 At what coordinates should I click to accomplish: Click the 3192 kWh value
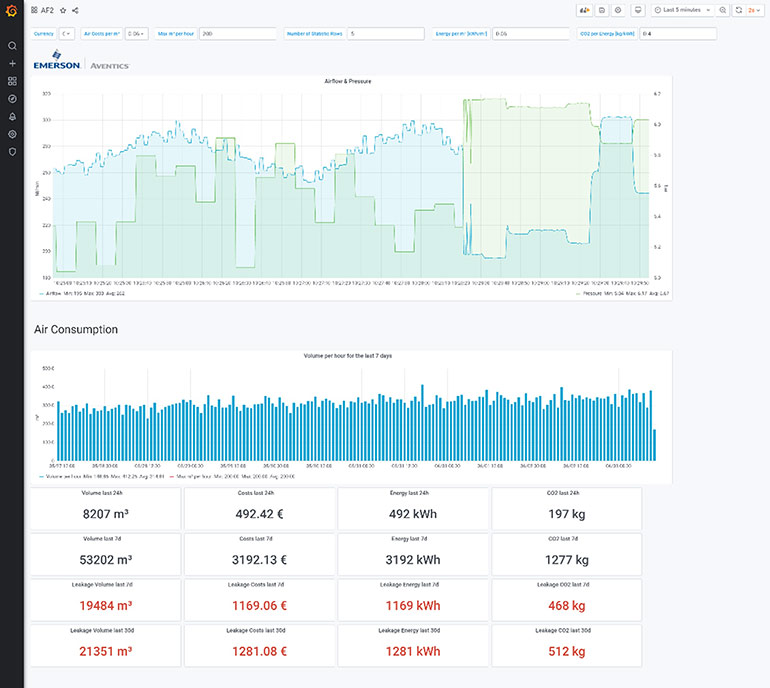413,560
